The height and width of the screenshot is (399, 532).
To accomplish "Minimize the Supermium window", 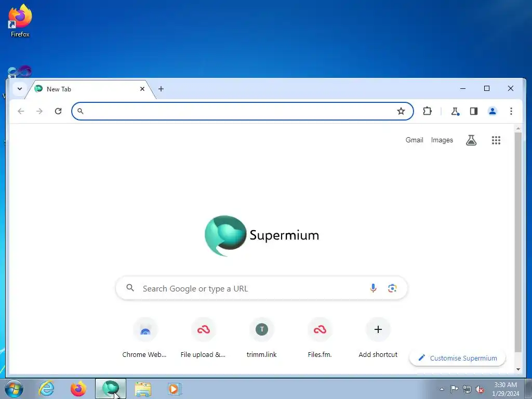I will point(463,88).
